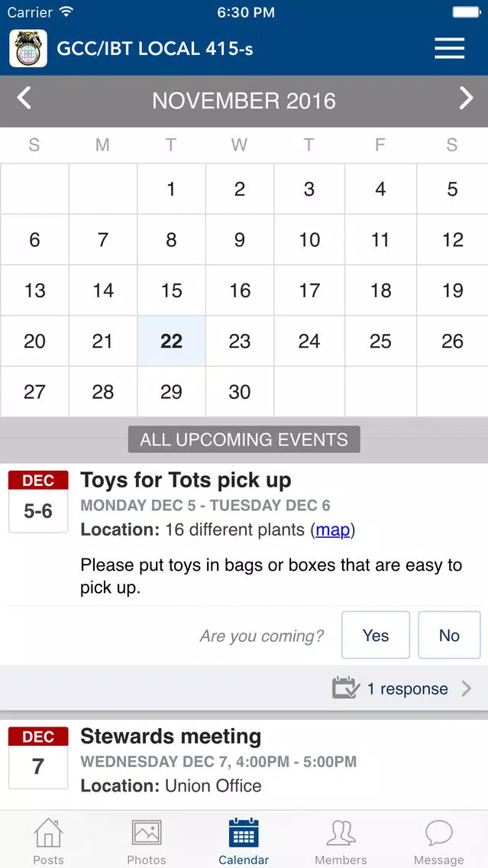Open the Stewards meeting event
The width and height of the screenshot is (488, 868).
pyautogui.click(x=171, y=737)
